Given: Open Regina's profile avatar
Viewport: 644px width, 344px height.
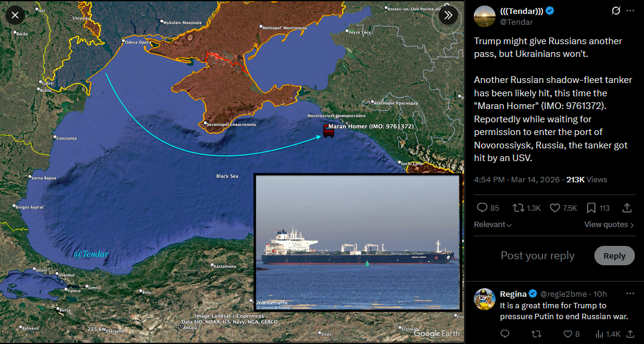Looking at the screenshot, I should pos(485,299).
